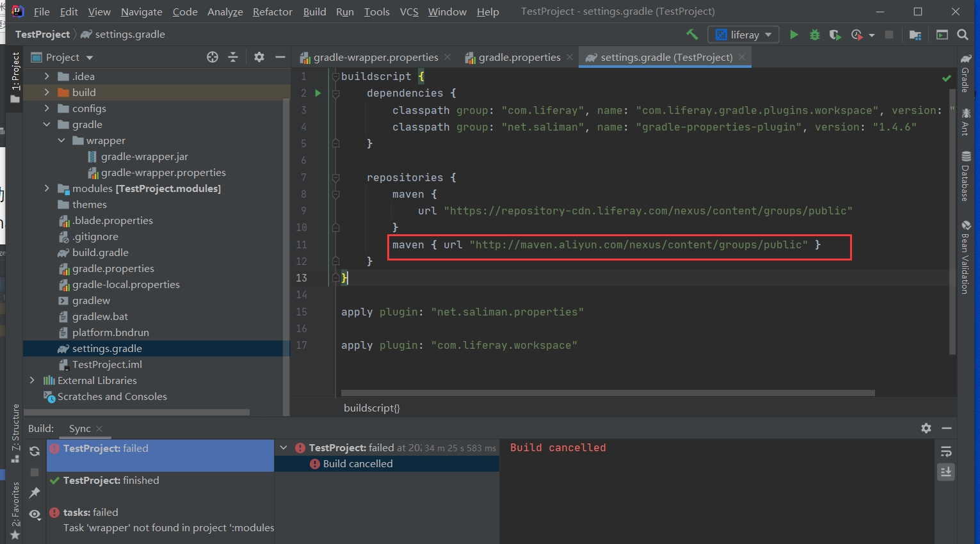Toggle scroll to end of output
The width and height of the screenshot is (980, 544).
click(946, 472)
